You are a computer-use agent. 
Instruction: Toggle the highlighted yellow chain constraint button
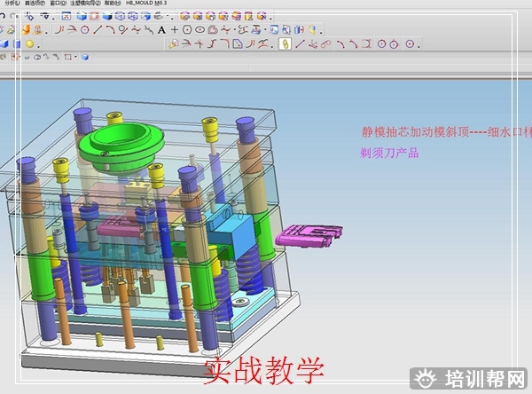(x=286, y=43)
